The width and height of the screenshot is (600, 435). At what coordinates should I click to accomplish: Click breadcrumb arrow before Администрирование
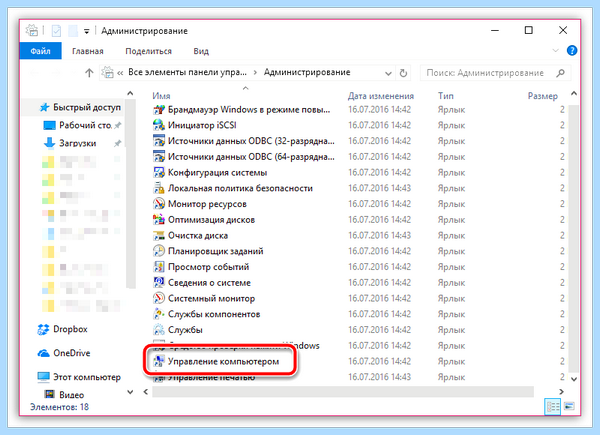(x=255, y=73)
